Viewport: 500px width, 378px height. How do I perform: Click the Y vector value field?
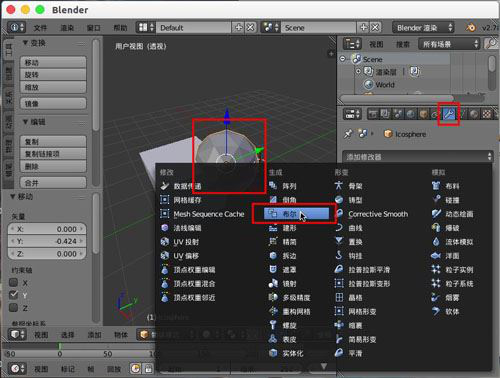click(x=47, y=241)
